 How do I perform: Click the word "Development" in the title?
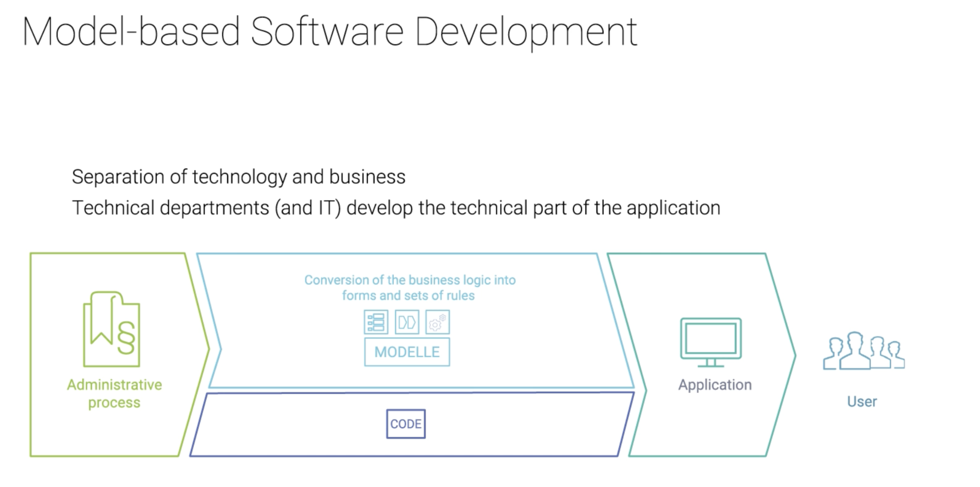tap(526, 32)
